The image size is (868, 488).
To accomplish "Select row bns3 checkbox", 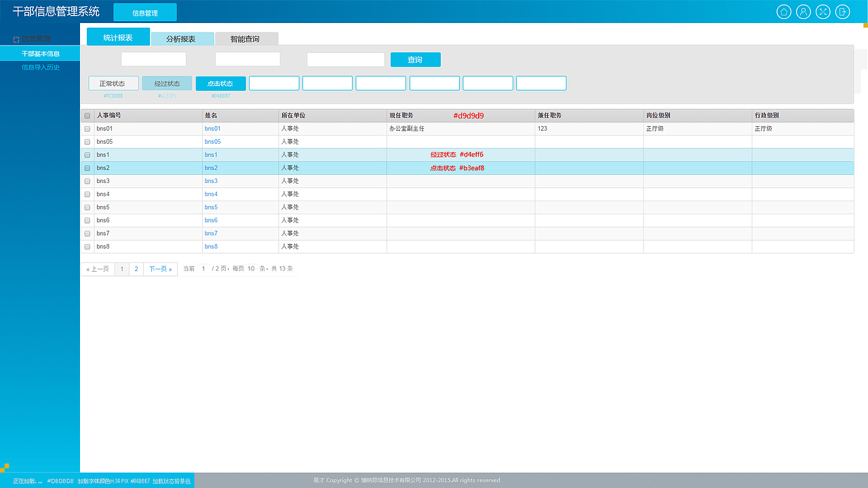I will point(87,181).
